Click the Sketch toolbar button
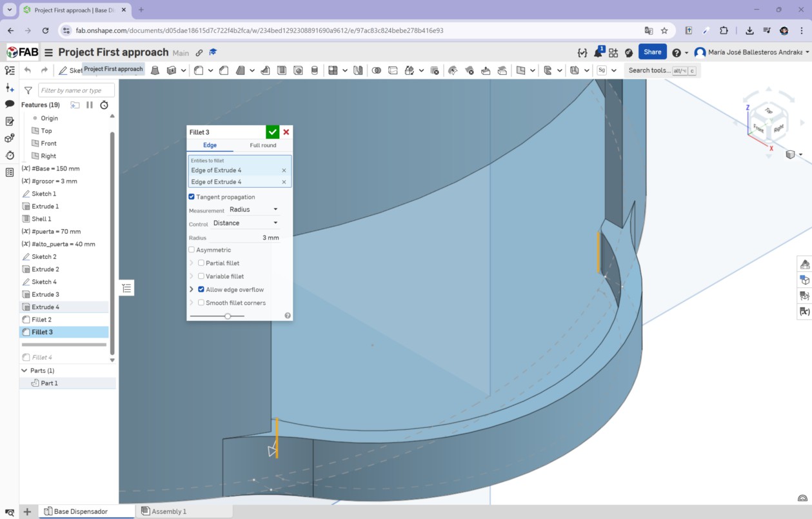The width and height of the screenshot is (812, 519). click(x=70, y=70)
